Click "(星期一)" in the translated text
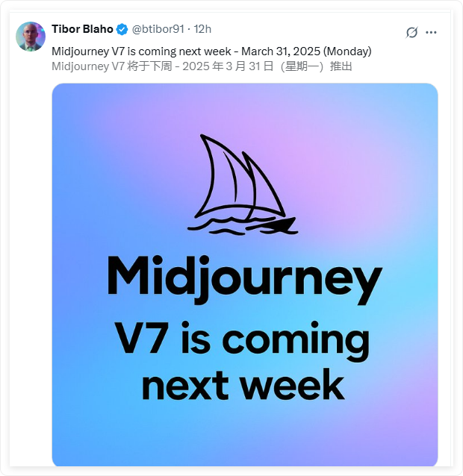This screenshot has height=476, width=463. coord(302,66)
